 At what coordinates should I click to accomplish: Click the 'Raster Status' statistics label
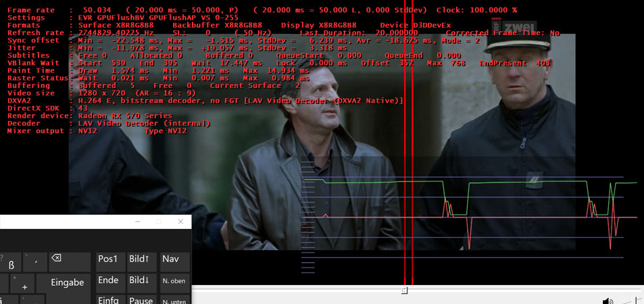38,78
